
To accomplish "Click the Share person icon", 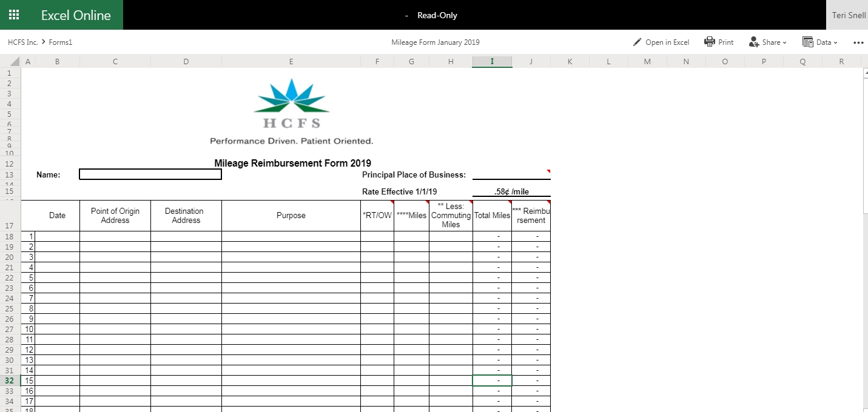I will click(x=754, y=42).
